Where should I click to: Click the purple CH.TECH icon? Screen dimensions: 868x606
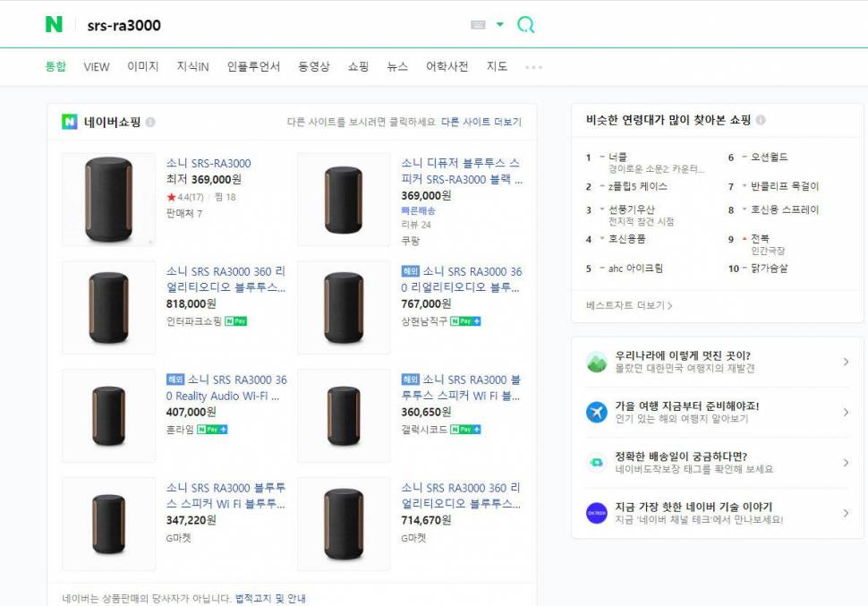pos(597,513)
